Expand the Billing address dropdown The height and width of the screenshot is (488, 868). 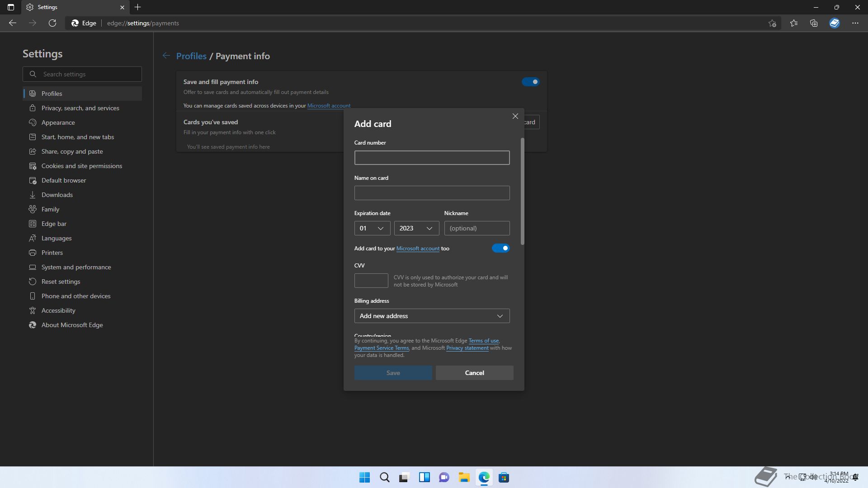[x=432, y=316]
